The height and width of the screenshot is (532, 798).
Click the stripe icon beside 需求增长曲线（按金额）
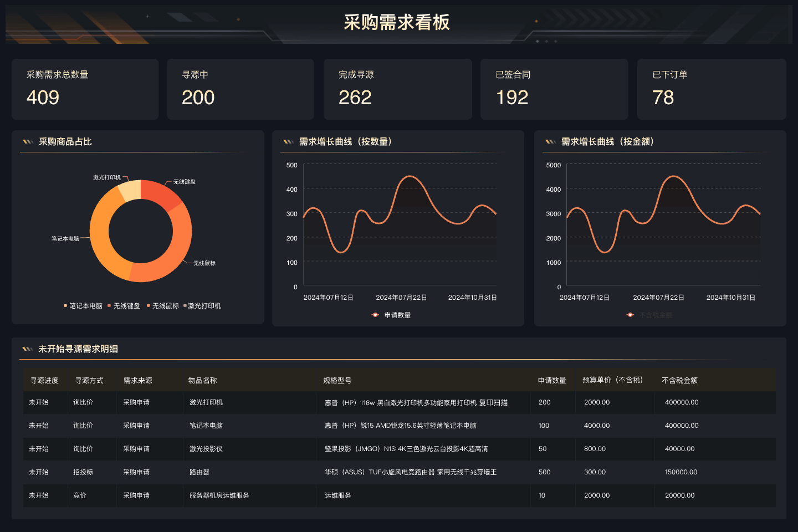point(550,142)
